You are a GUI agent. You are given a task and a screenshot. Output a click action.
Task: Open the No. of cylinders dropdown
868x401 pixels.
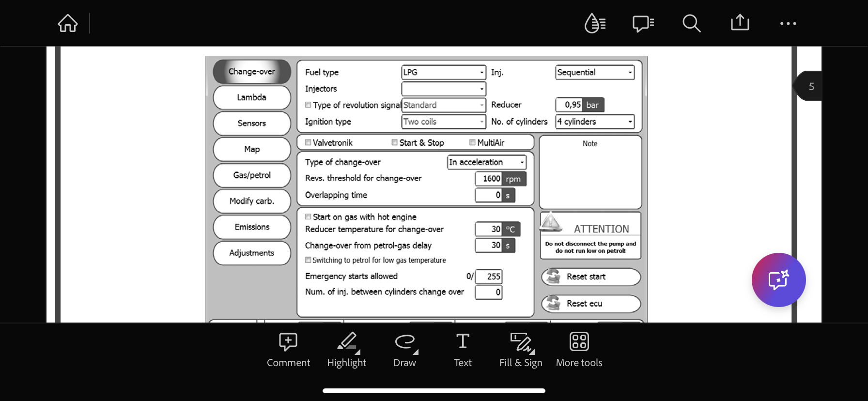pyautogui.click(x=595, y=122)
